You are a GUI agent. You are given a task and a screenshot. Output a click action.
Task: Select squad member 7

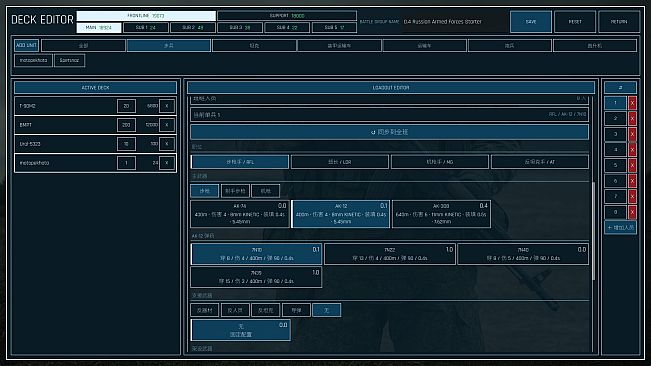coord(615,196)
